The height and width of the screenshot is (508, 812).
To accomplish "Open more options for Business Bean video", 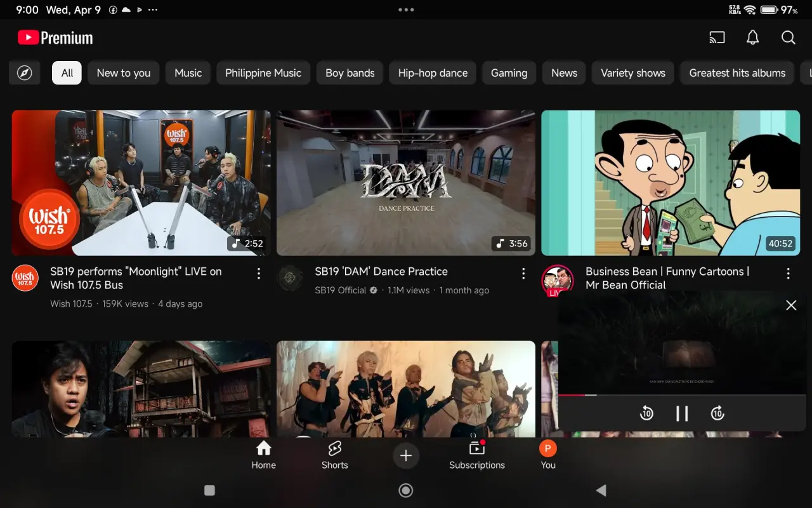I will [x=788, y=274].
